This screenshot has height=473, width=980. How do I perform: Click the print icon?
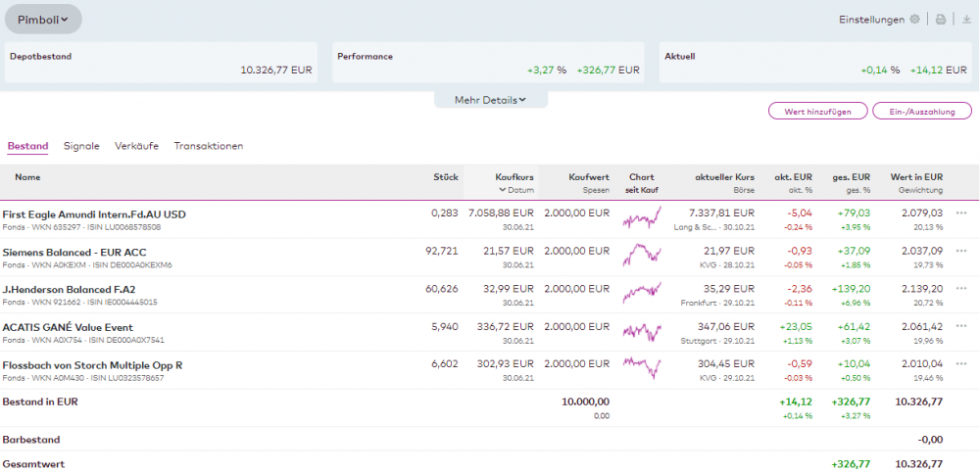(941, 19)
